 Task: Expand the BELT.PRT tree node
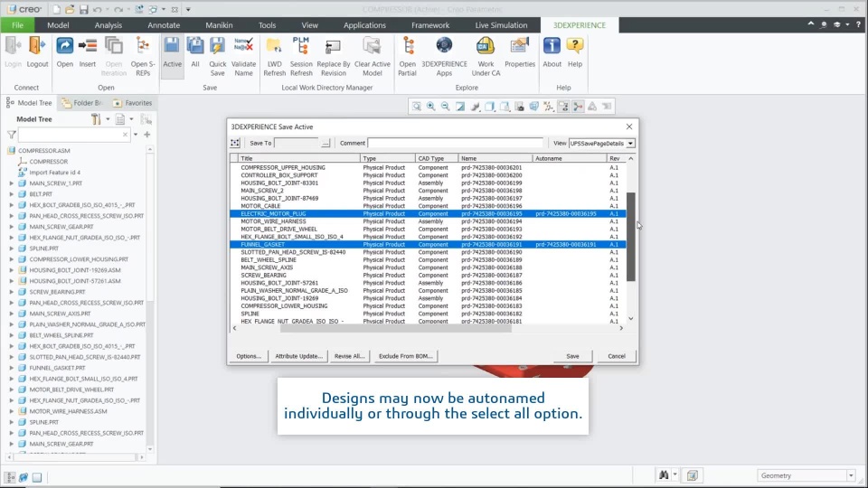(11, 194)
